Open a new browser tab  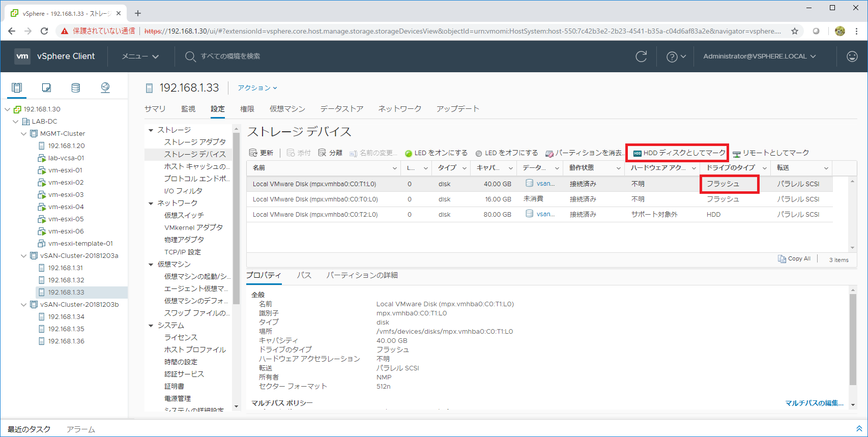138,13
